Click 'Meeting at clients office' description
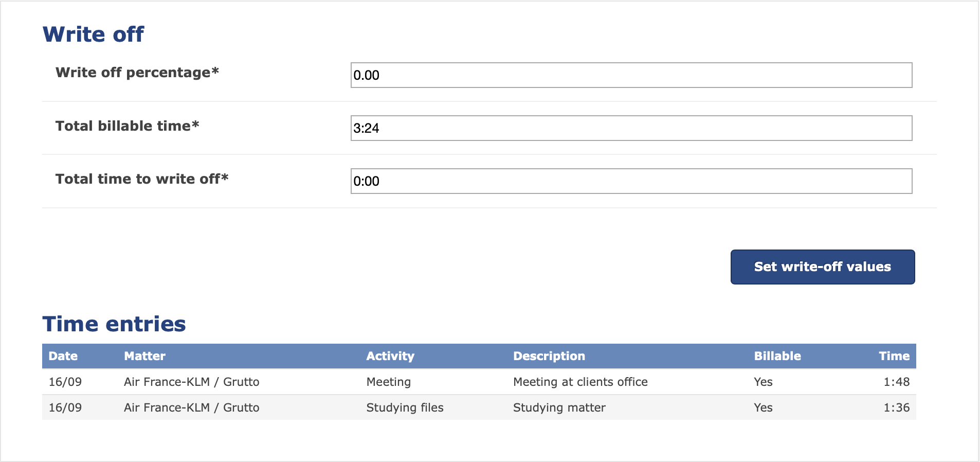This screenshot has height=462, width=980. pos(580,382)
